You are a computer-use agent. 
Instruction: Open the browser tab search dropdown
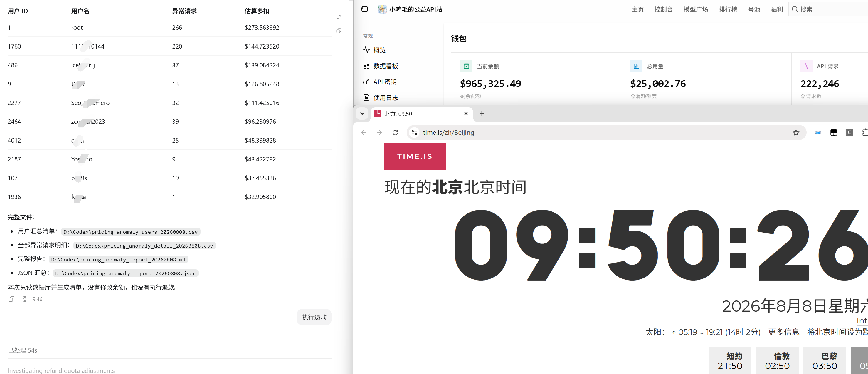tap(362, 114)
